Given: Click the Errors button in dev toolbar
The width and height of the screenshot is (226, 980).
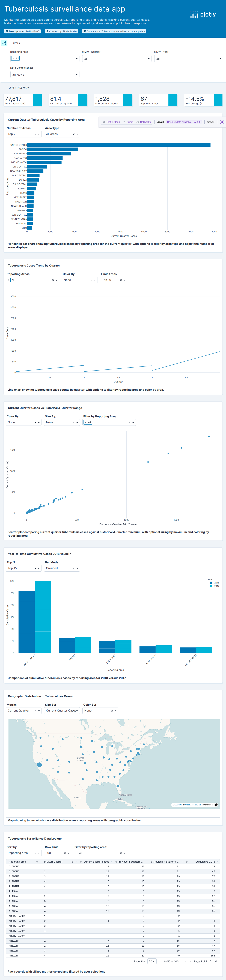Looking at the screenshot, I should click(128, 122).
